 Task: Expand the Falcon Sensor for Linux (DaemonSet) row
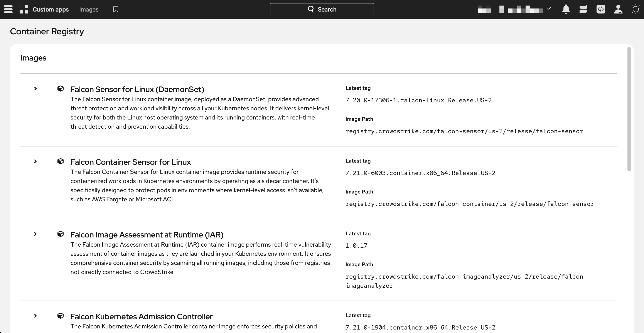click(35, 89)
